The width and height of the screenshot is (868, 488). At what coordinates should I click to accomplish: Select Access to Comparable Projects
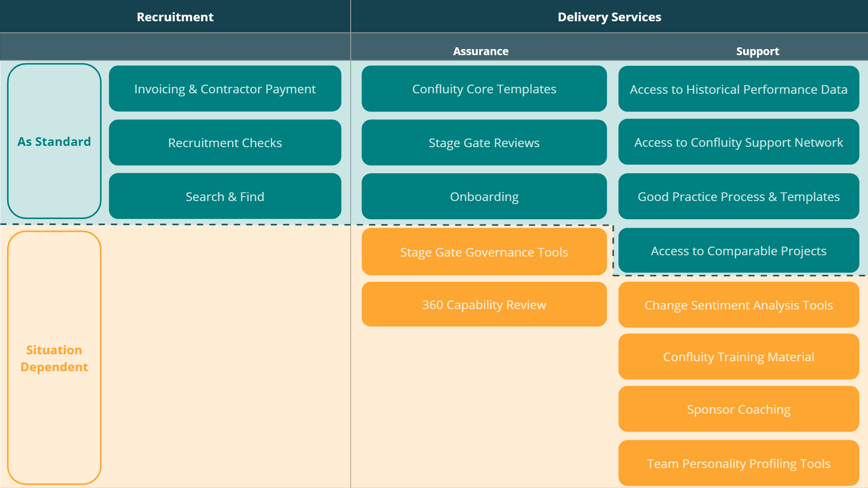[x=739, y=251]
